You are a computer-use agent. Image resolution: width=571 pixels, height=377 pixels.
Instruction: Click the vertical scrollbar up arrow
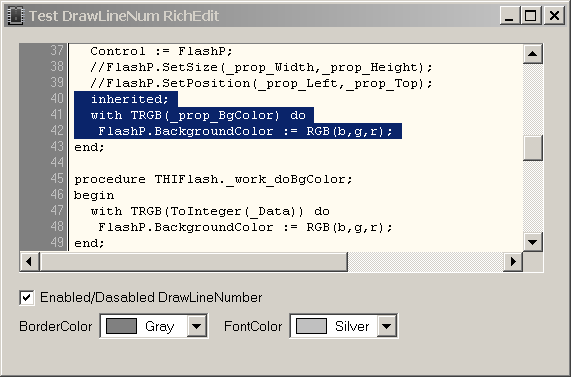[533, 54]
